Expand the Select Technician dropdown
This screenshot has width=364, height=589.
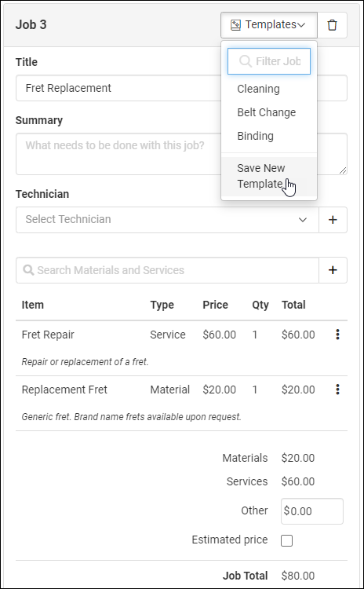[x=167, y=220]
